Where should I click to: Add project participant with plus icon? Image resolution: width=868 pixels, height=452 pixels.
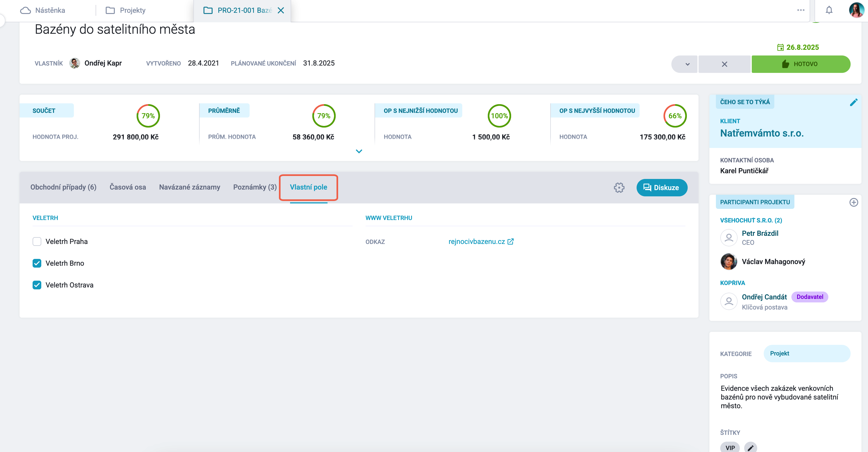(x=854, y=202)
